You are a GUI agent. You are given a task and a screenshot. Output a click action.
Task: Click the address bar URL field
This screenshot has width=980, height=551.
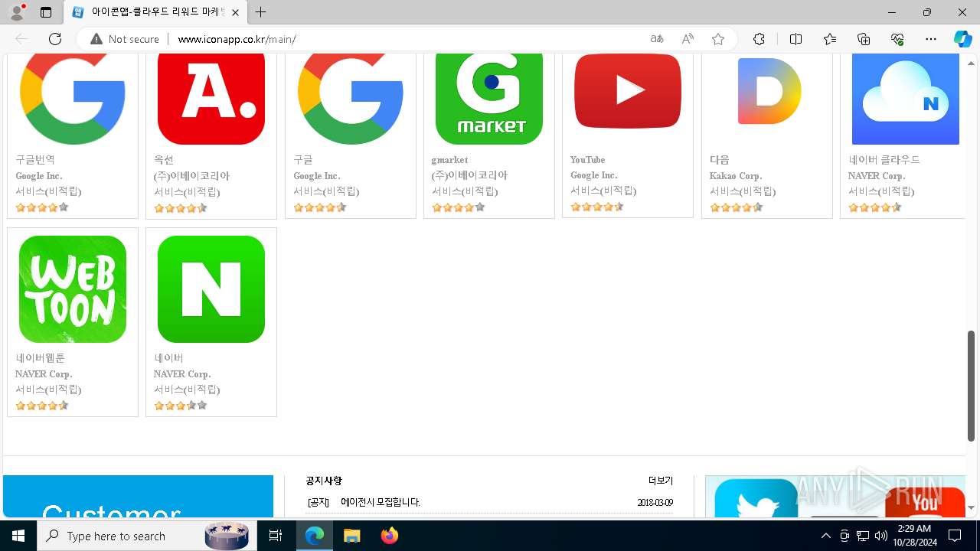(x=406, y=39)
